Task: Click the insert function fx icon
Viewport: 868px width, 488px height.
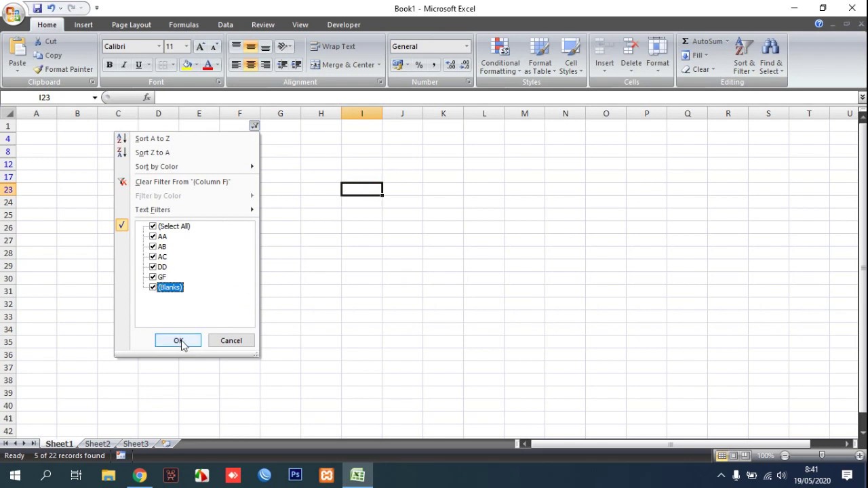Action: point(147,98)
